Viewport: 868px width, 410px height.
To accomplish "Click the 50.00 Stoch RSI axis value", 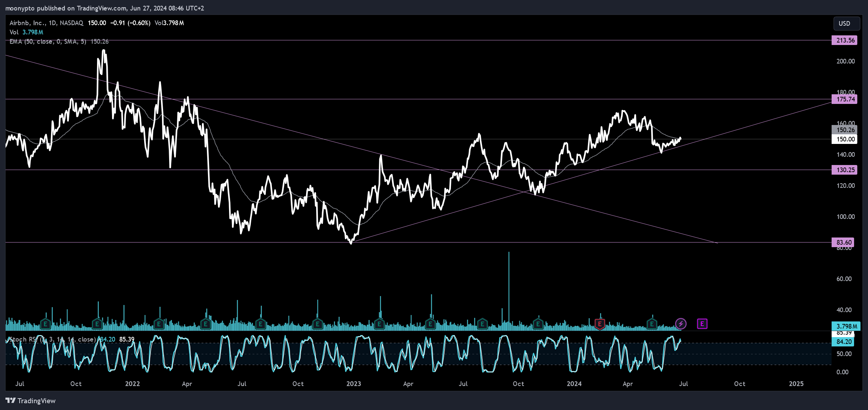I will tap(844, 354).
